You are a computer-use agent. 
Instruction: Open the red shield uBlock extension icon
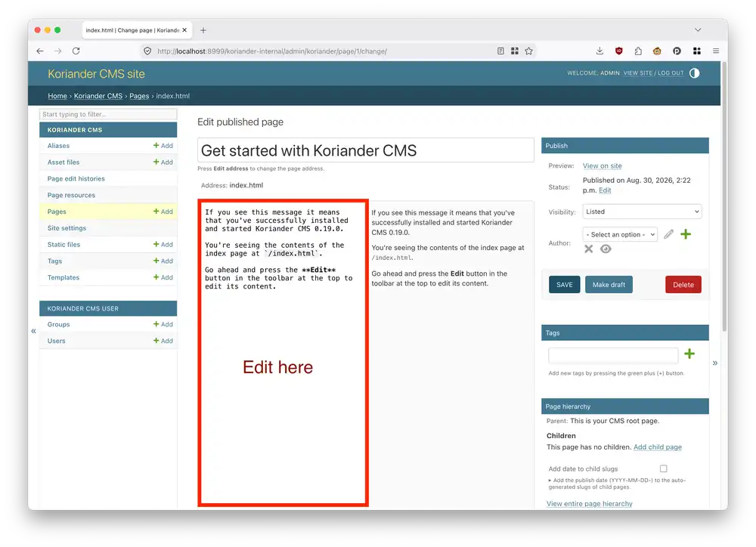(619, 51)
